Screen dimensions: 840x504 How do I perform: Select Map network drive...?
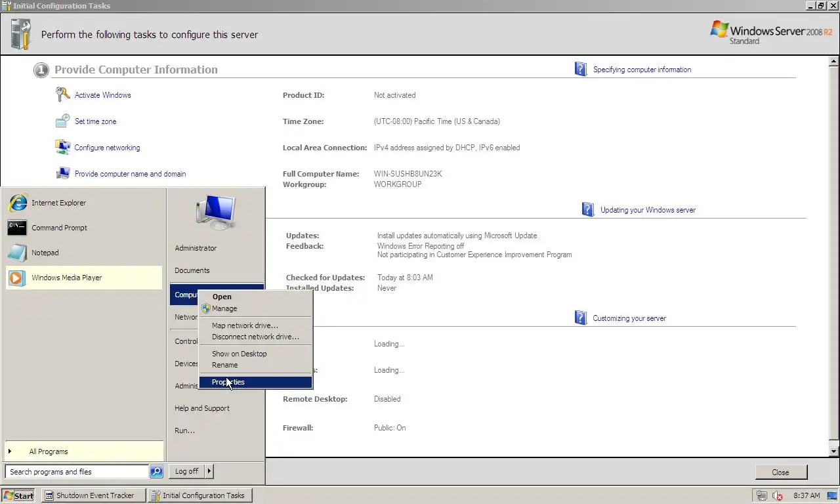(256, 325)
